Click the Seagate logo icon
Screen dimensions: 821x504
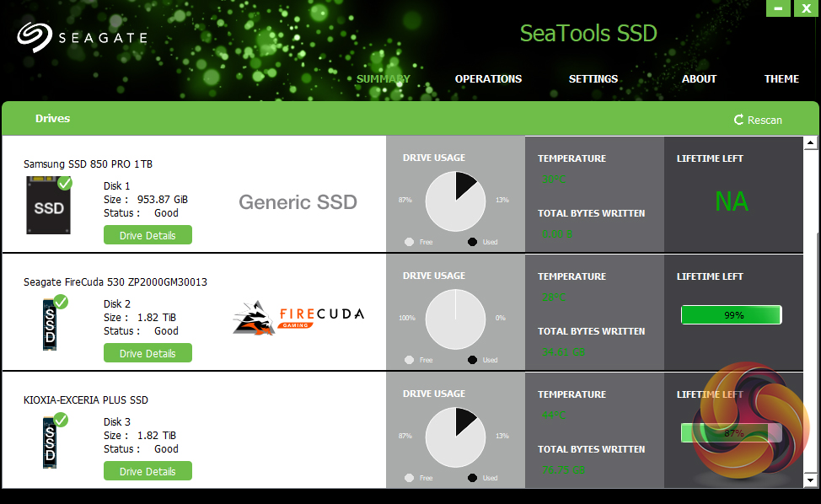tap(34, 37)
